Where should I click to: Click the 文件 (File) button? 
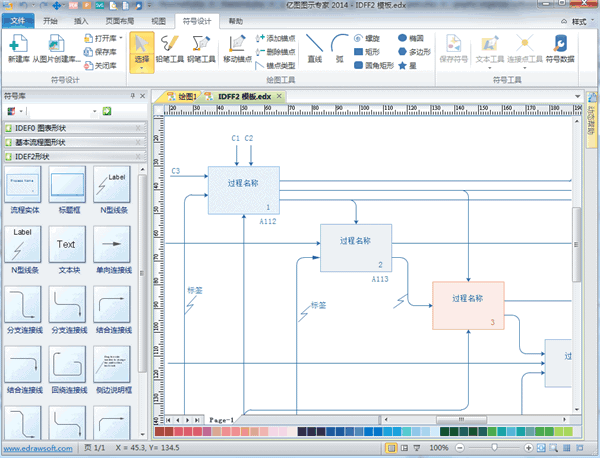tap(18, 20)
